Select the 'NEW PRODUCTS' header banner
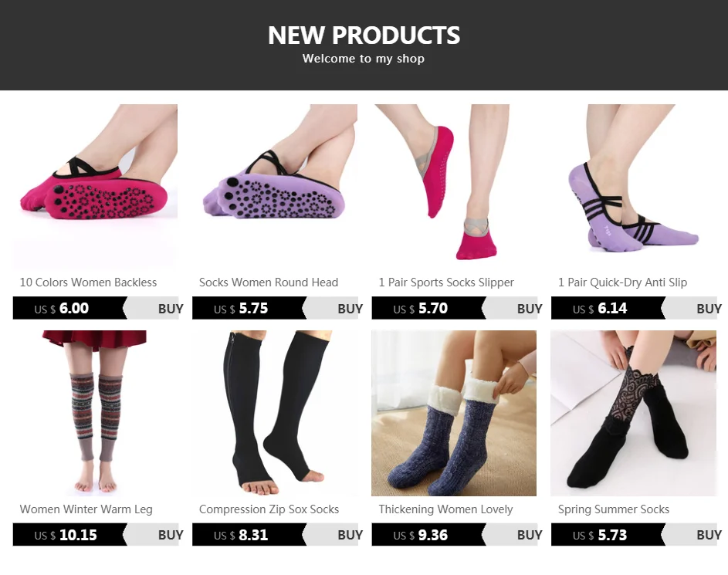 pos(364,45)
